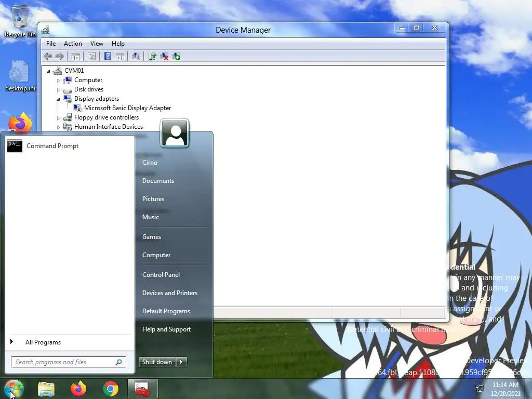This screenshot has width=532, height=399.
Task: Click the taskbar clock showing 11:14 AM
Action: (x=505, y=389)
